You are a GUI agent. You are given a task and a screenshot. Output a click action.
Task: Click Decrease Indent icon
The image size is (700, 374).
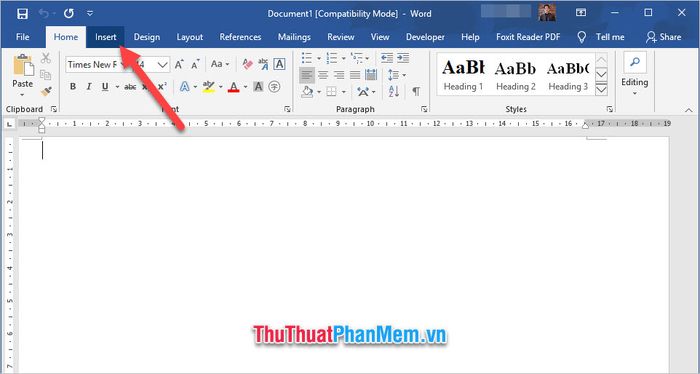(387, 58)
